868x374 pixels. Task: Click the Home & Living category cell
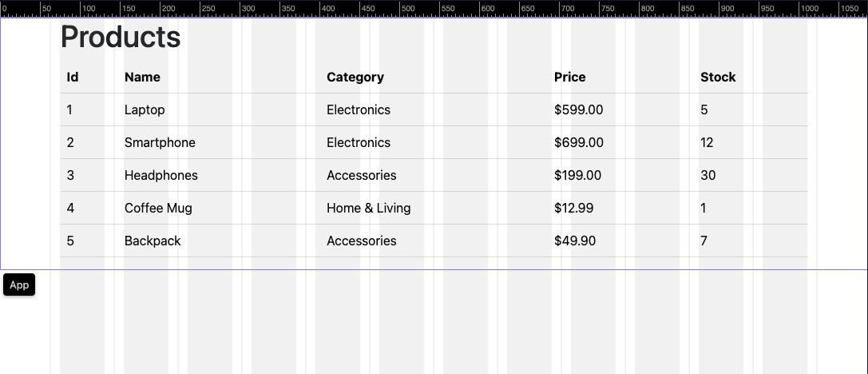[369, 209]
